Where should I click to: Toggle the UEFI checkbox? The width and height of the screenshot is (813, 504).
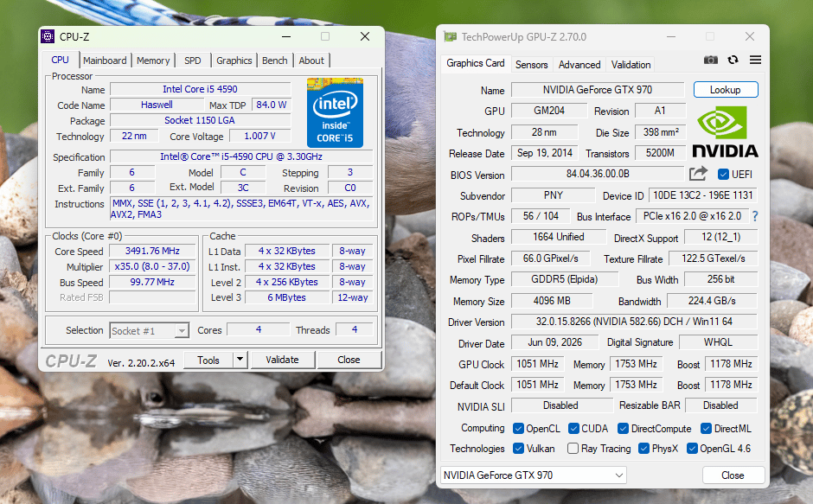point(723,175)
